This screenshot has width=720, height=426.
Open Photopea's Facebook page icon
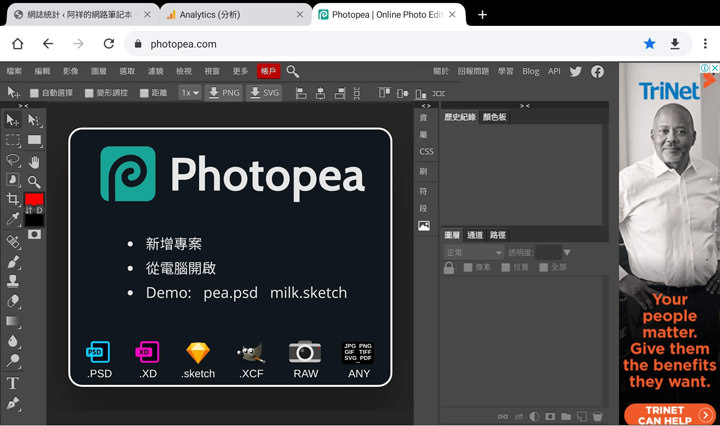(597, 71)
